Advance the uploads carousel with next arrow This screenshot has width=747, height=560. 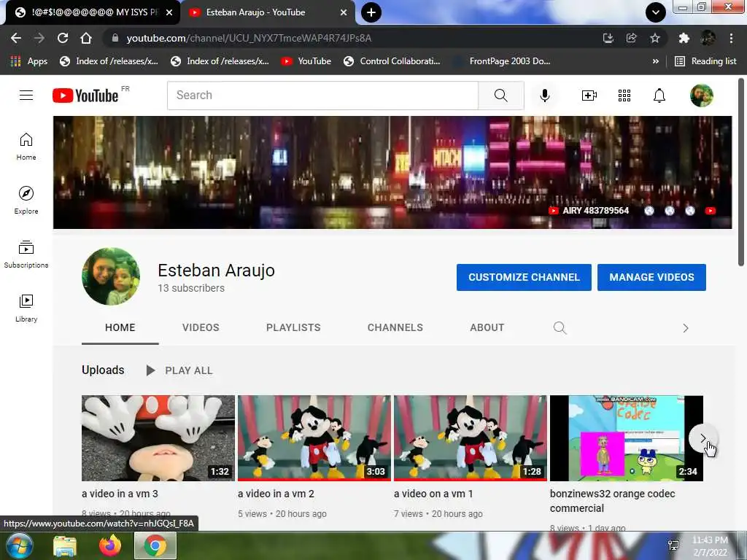coord(703,438)
